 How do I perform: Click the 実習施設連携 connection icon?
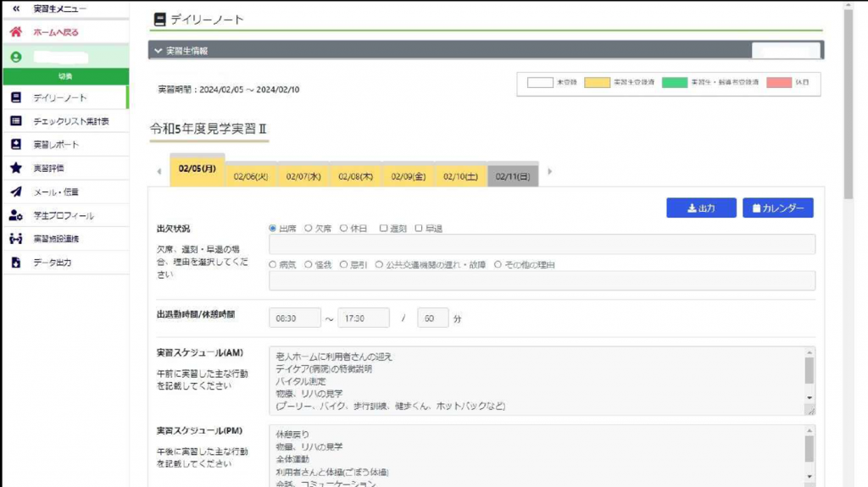tap(16, 239)
